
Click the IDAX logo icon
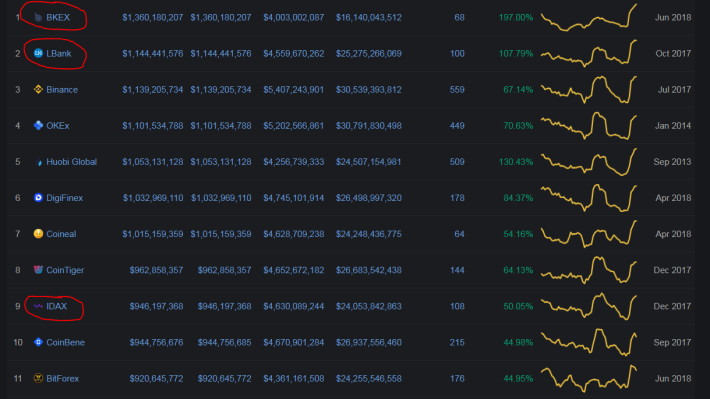click(38, 306)
